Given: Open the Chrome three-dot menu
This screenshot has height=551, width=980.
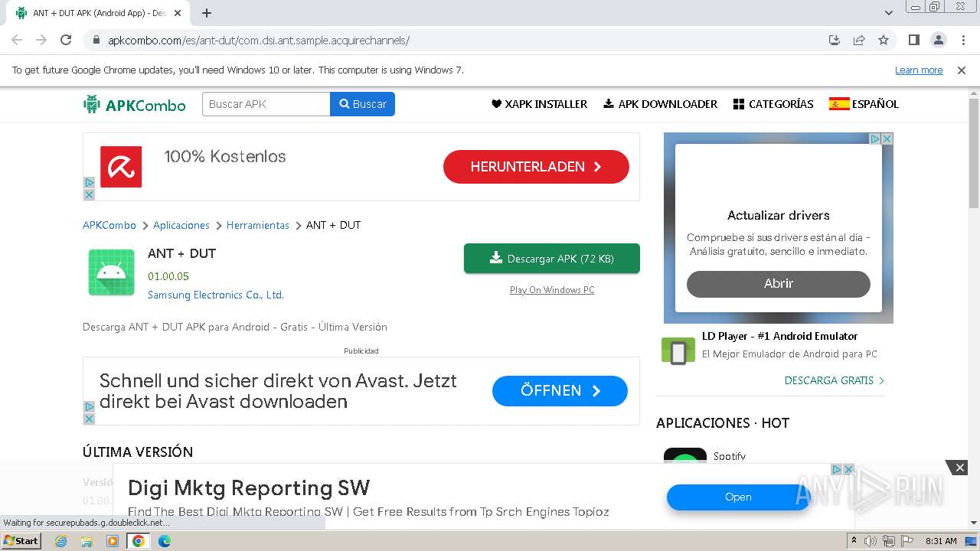Looking at the screenshot, I should pos(963,40).
